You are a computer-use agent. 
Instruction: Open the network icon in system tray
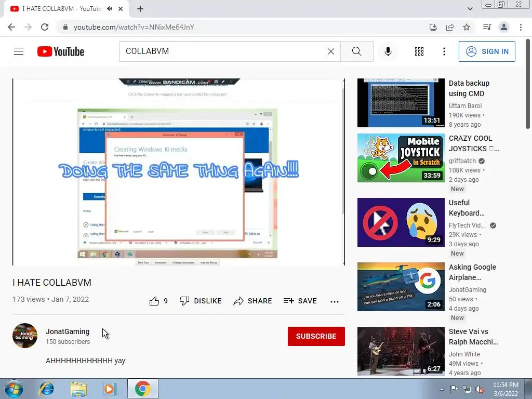coord(467,389)
